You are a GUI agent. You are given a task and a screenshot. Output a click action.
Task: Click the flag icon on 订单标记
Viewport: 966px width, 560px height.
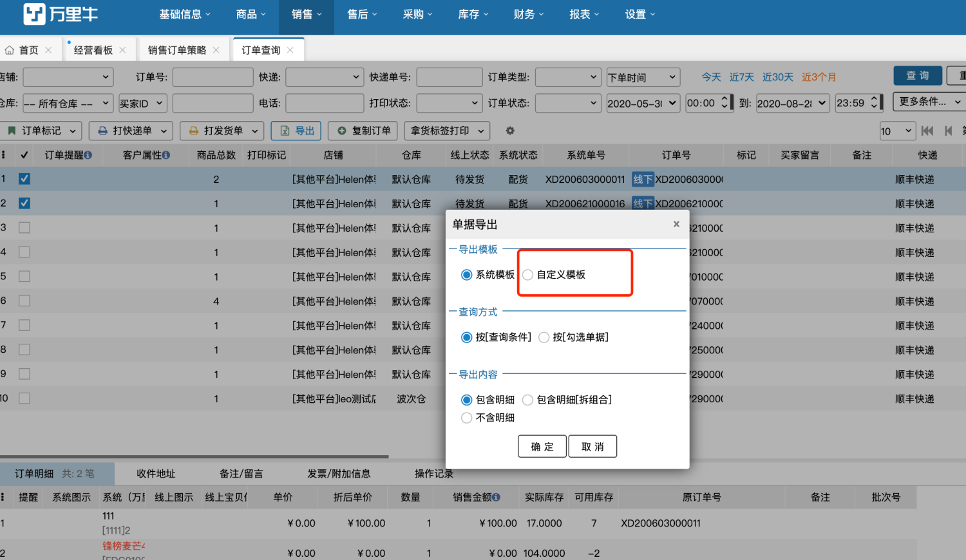(x=12, y=131)
